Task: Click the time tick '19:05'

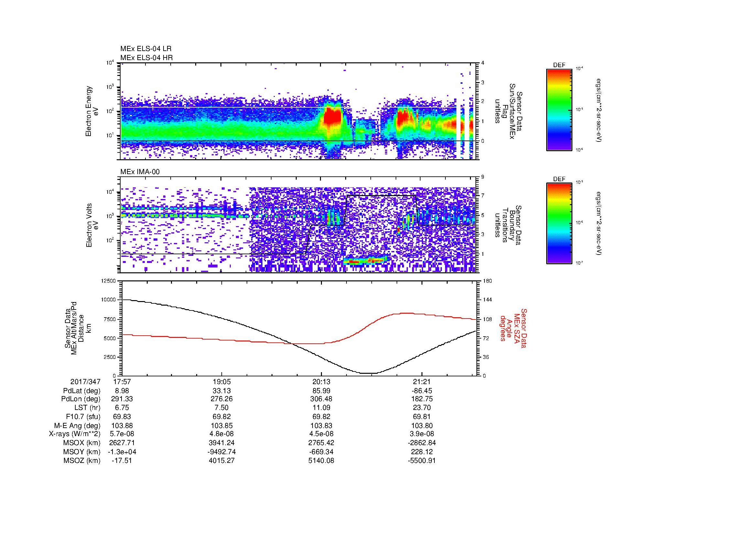Action: coord(222,382)
